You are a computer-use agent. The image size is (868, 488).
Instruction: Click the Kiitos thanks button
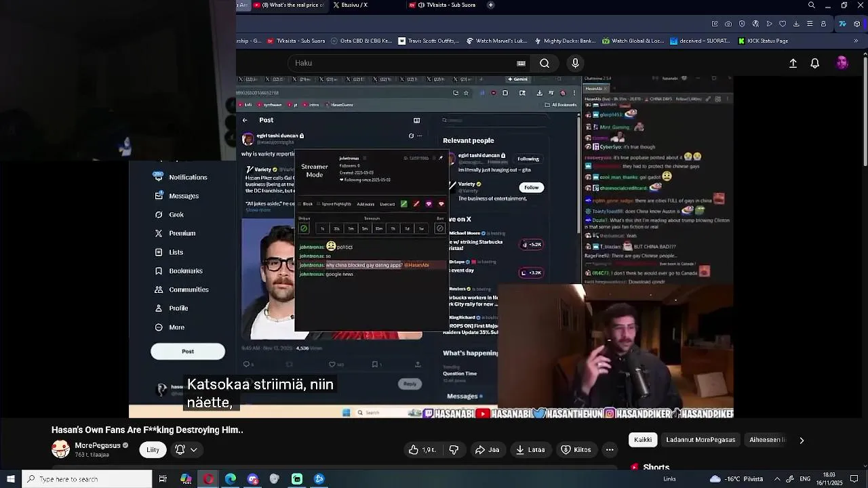pos(576,449)
